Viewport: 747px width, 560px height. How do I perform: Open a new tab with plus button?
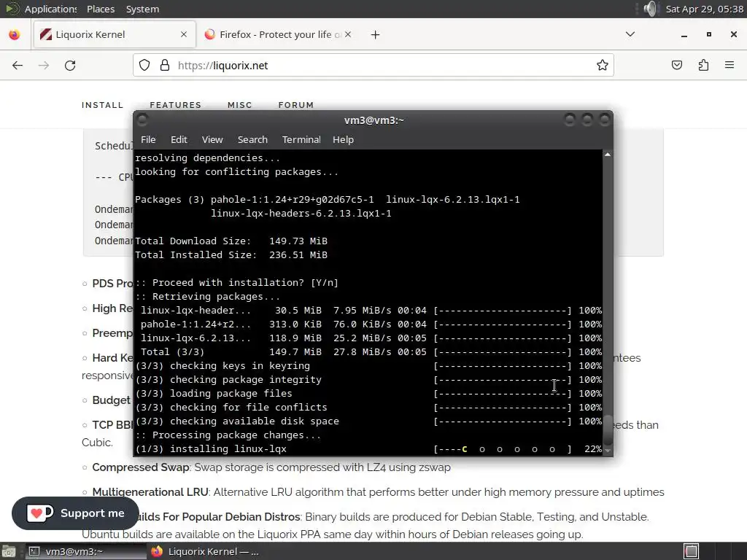tap(376, 35)
